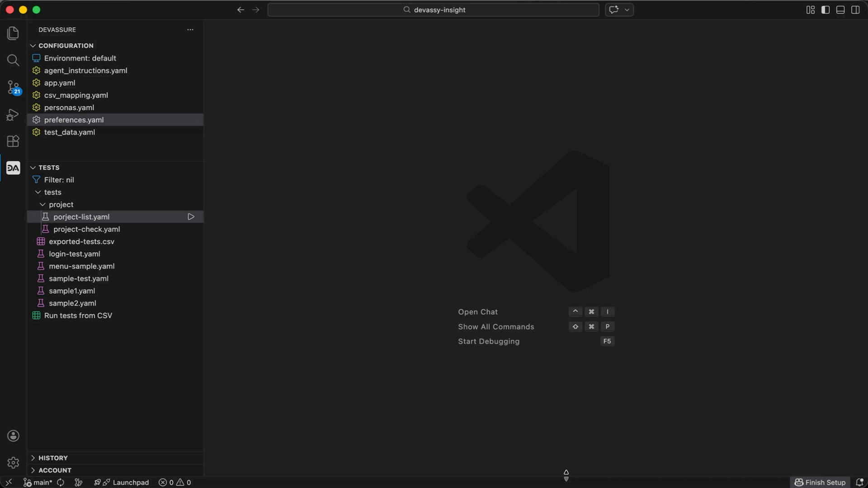Toggle the secondary side bar visibility
This screenshot has width=868, height=488.
pyautogui.click(x=855, y=10)
